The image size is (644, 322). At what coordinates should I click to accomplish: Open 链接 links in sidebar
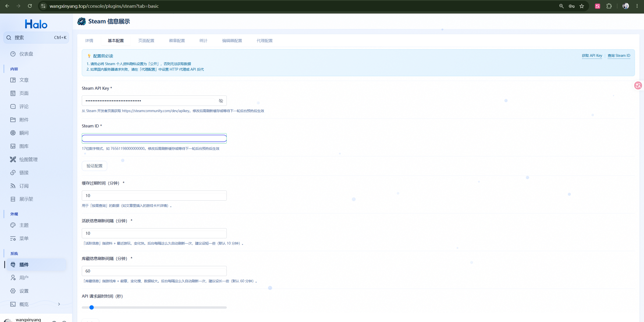[x=36, y=173]
